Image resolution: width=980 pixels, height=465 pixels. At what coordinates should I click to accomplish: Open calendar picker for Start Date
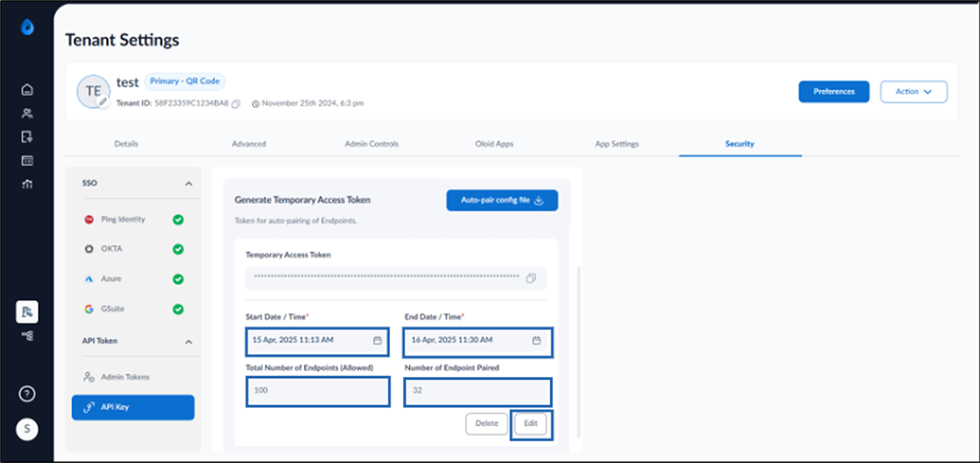click(x=377, y=340)
